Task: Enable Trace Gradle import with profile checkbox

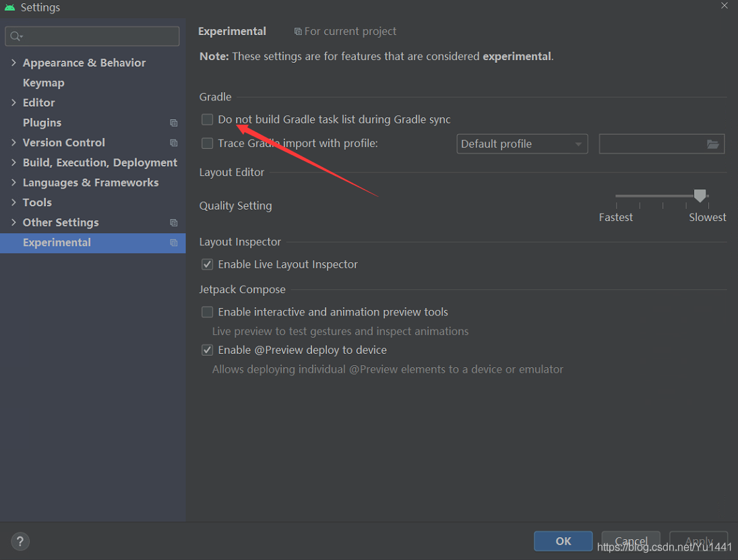Action: (x=207, y=143)
